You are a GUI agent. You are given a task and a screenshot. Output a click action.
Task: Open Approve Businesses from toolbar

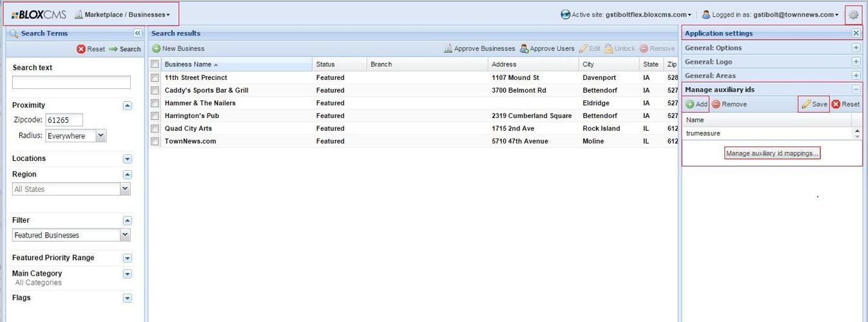[479, 48]
